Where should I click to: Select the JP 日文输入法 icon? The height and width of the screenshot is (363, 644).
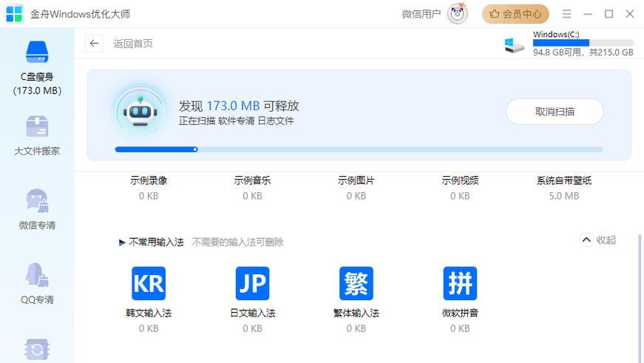pos(253,283)
